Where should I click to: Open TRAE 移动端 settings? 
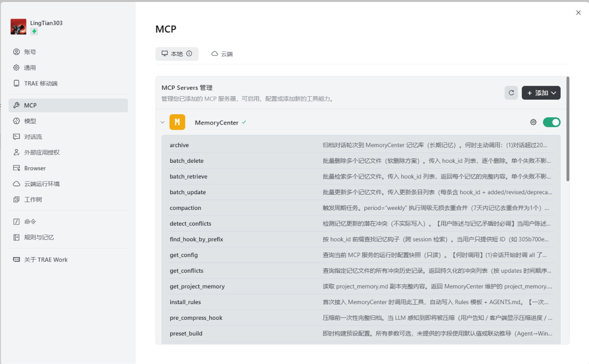click(x=68, y=83)
